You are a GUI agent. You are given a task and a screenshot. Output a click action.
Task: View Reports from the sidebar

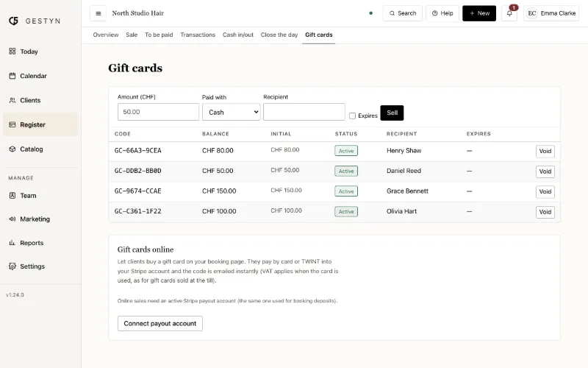(40, 243)
